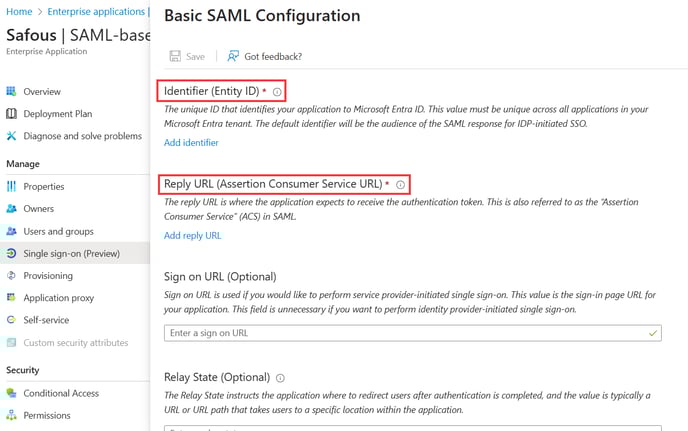Click the Add reply URL link

tap(193, 236)
